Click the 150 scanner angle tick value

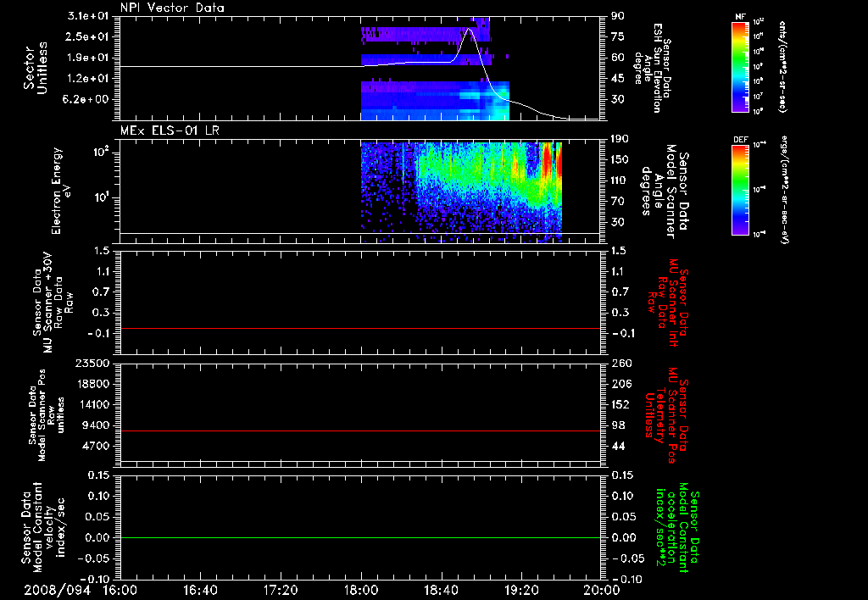[620, 159]
